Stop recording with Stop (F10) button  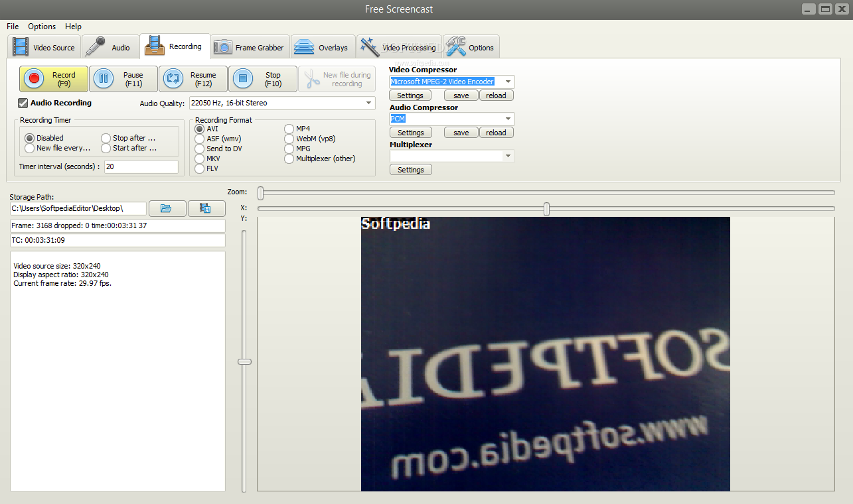pyautogui.click(x=263, y=79)
